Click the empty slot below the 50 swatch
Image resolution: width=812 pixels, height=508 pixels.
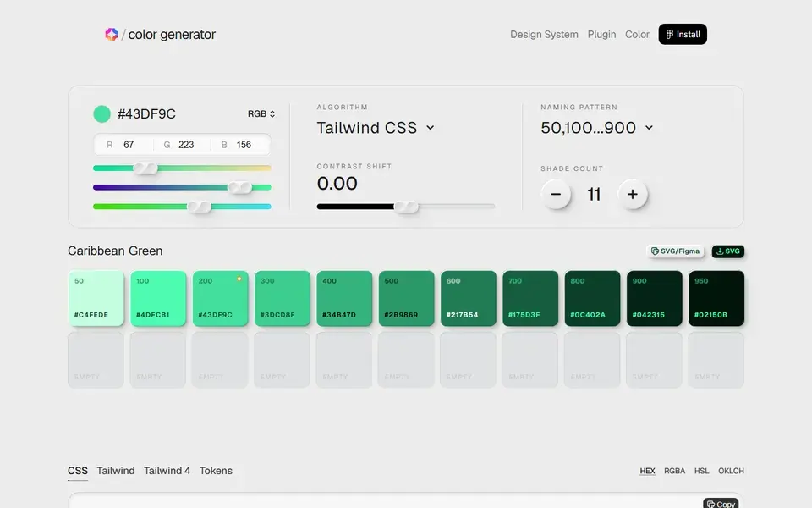96,361
